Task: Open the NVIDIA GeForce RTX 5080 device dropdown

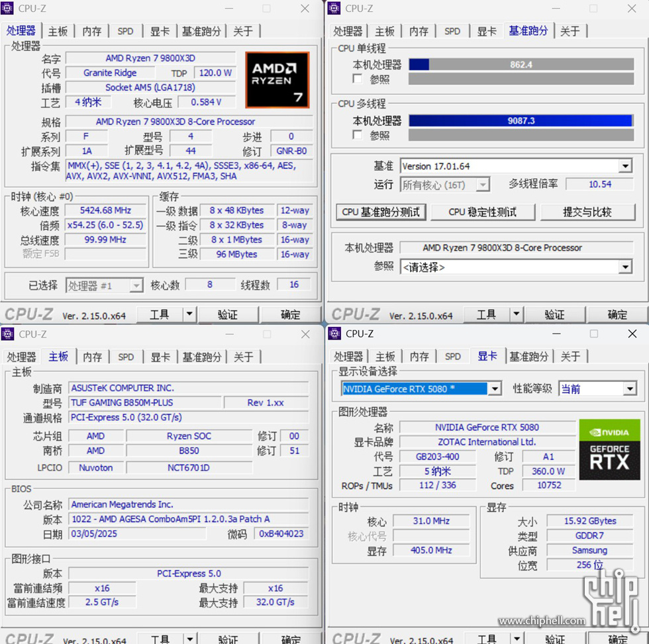Action: (x=494, y=389)
